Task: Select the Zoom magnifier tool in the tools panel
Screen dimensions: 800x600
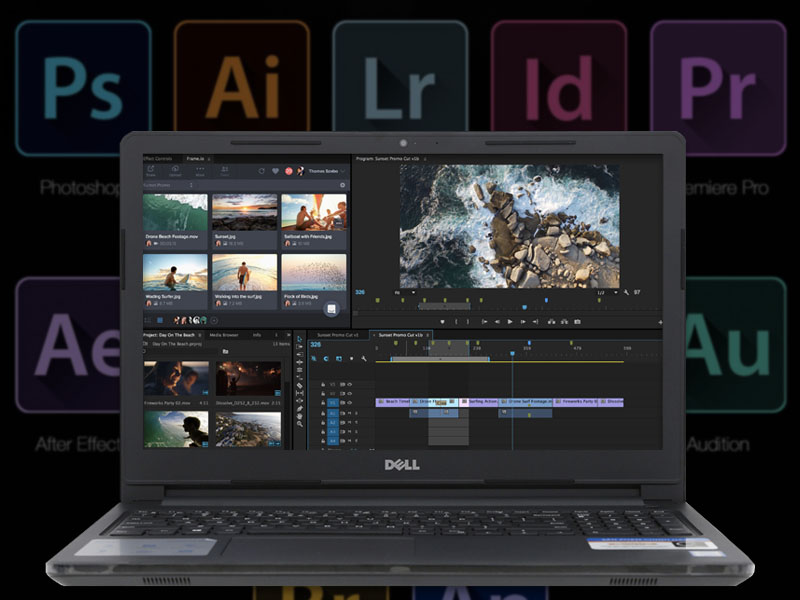Action: pyautogui.click(x=299, y=423)
